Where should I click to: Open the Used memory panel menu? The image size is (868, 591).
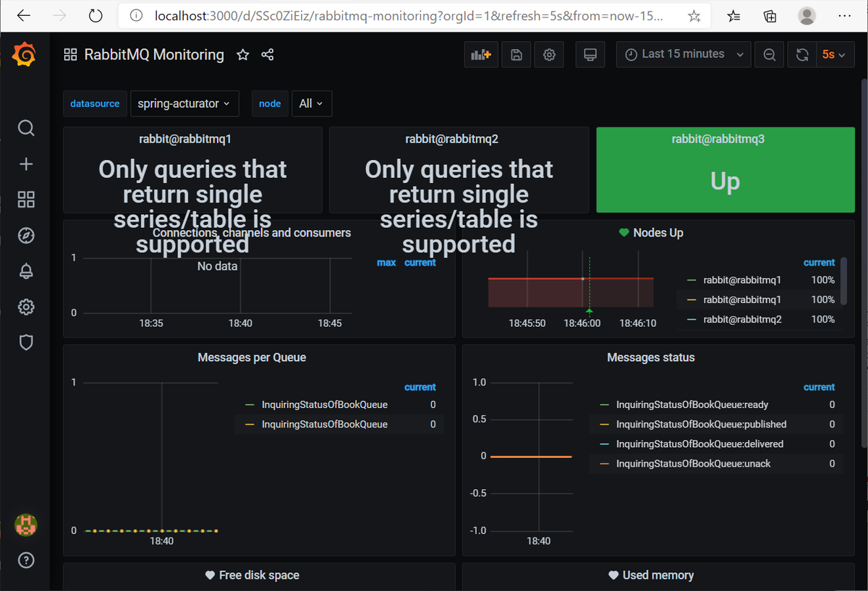[658, 575]
